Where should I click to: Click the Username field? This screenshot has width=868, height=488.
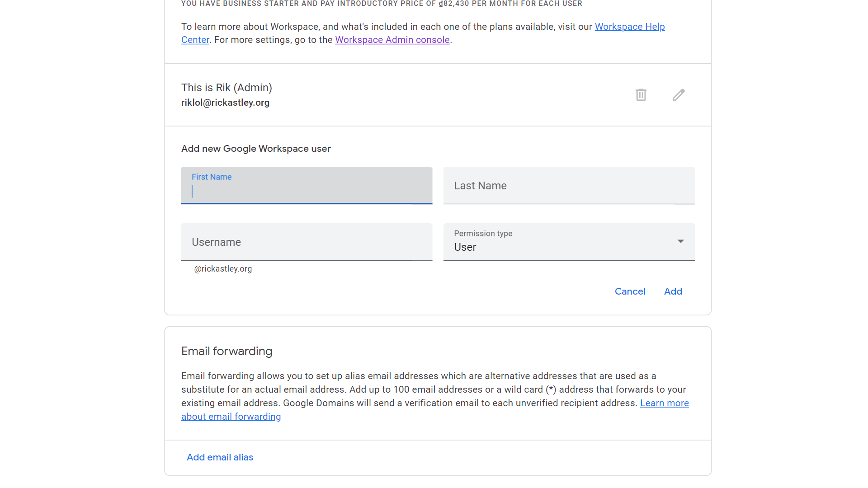pyautogui.click(x=307, y=242)
